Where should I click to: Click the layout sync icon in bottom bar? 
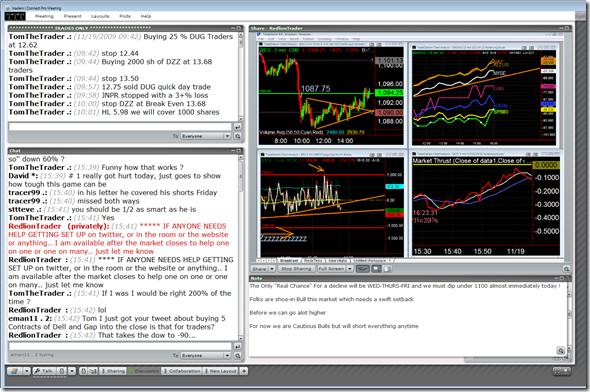tap(93, 371)
